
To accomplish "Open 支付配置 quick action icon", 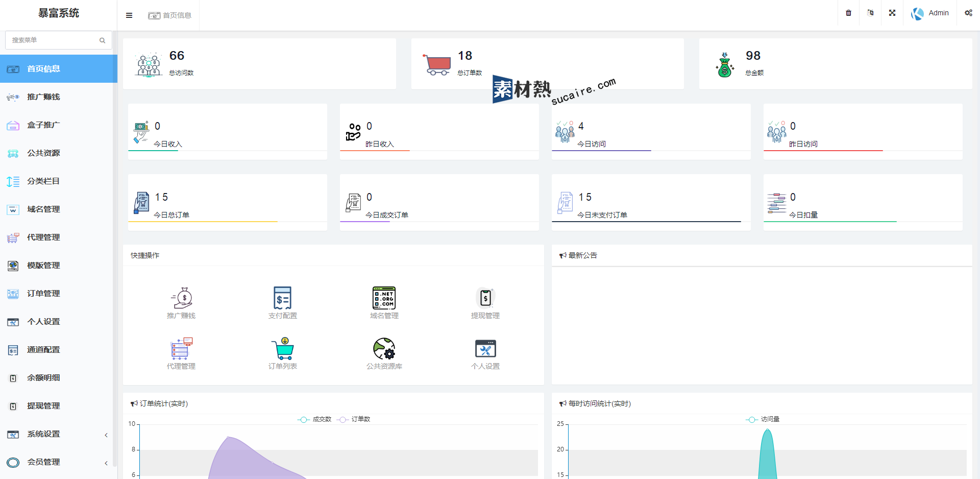I will click(282, 298).
